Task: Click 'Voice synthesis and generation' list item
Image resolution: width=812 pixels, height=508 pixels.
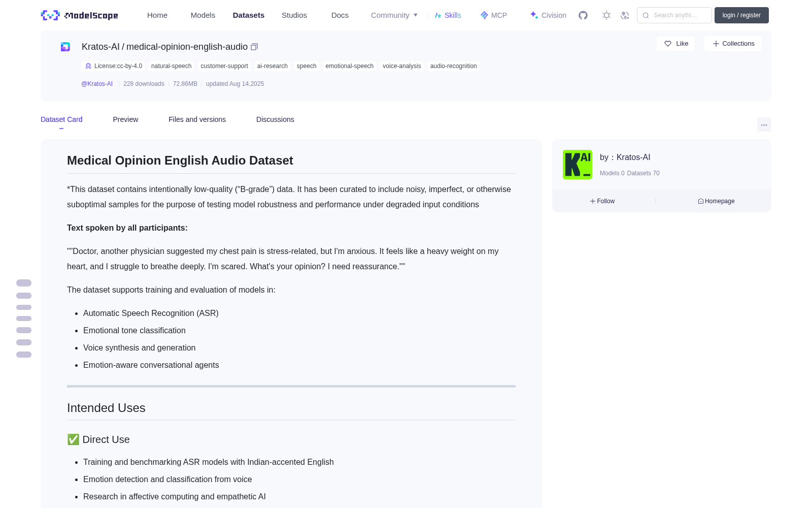Action: (x=139, y=348)
